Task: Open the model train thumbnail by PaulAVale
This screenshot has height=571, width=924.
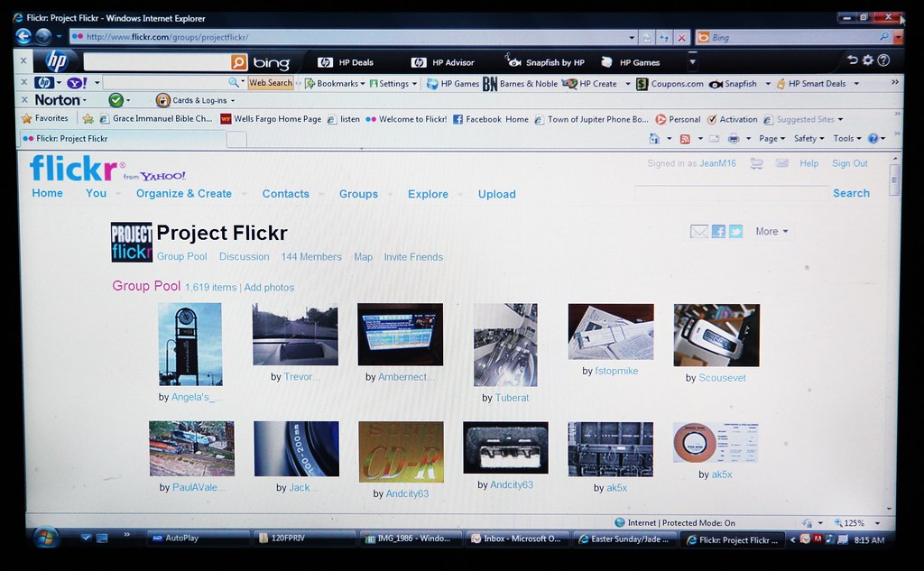Action: [x=191, y=448]
